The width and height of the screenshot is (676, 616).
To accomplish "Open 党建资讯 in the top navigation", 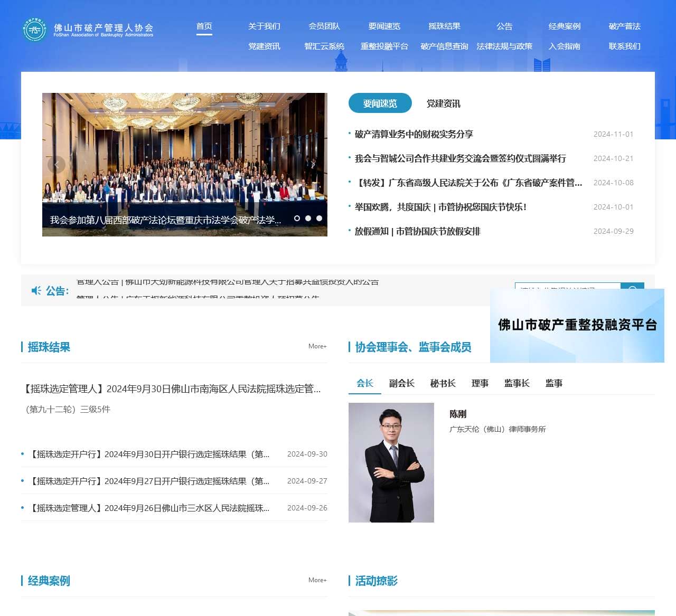I will (x=264, y=46).
